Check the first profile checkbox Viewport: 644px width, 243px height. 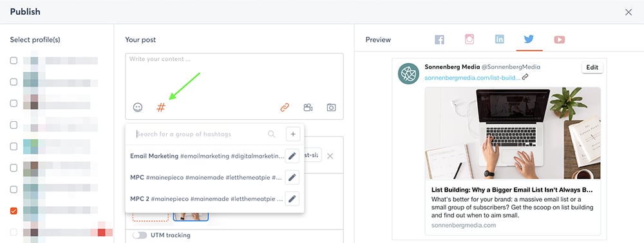point(14,61)
